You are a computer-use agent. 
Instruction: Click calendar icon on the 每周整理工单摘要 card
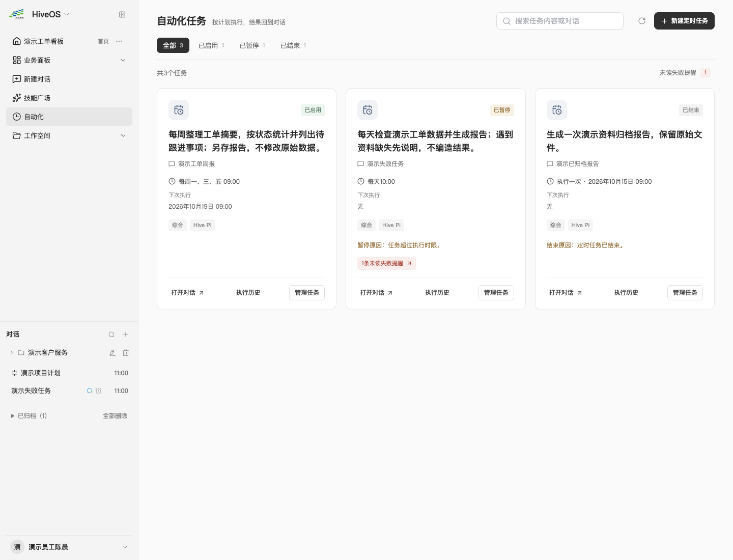coord(179,110)
